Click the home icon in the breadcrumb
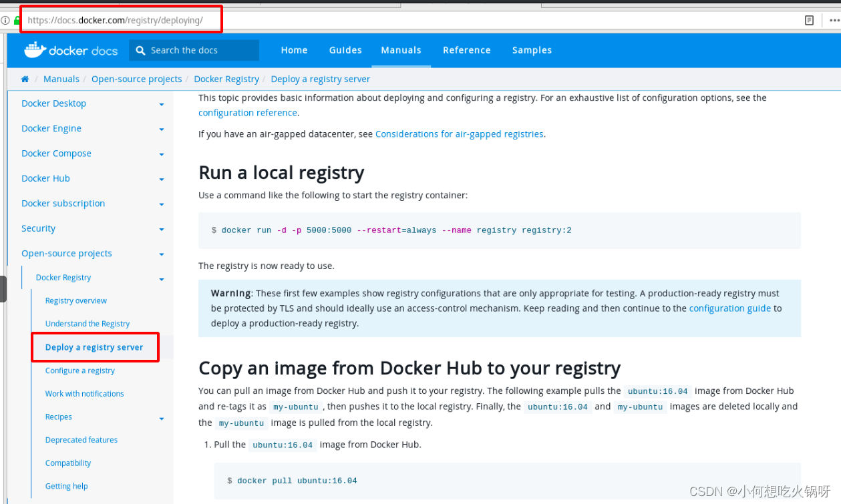Image resolution: width=841 pixels, height=504 pixels. (x=25, y=79)
